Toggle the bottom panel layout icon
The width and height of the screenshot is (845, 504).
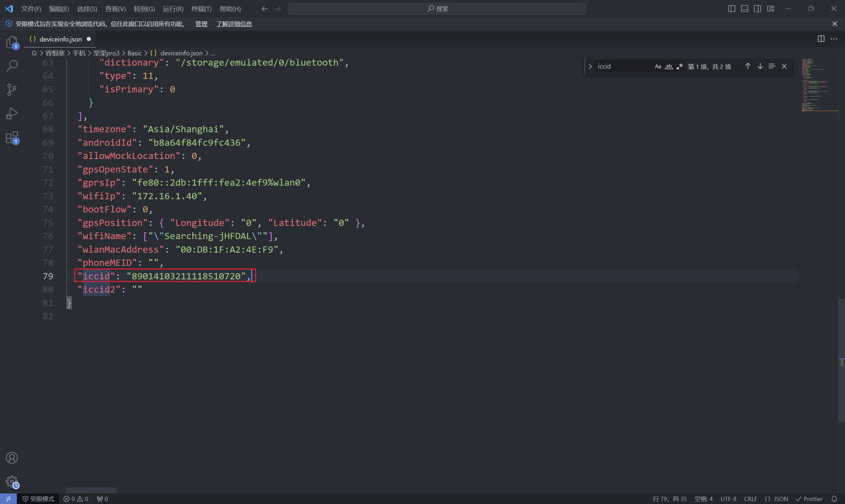point(744,9)
